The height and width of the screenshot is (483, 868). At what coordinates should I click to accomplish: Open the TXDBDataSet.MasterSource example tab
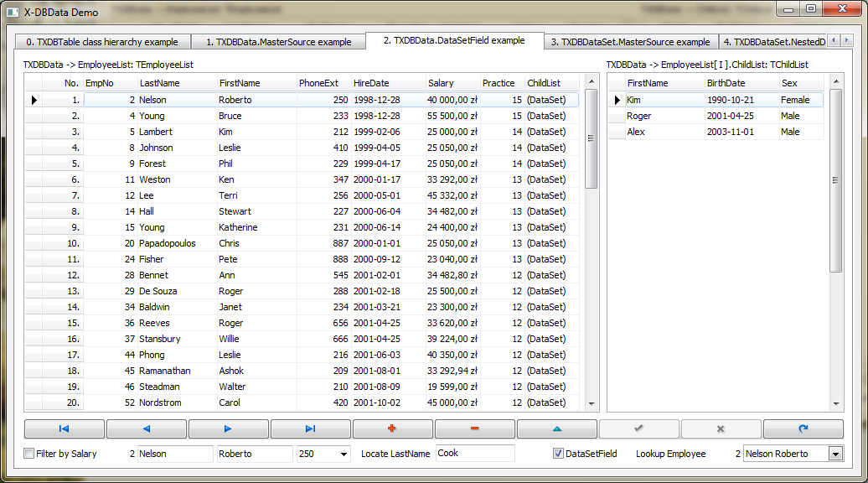coord(629,42)
